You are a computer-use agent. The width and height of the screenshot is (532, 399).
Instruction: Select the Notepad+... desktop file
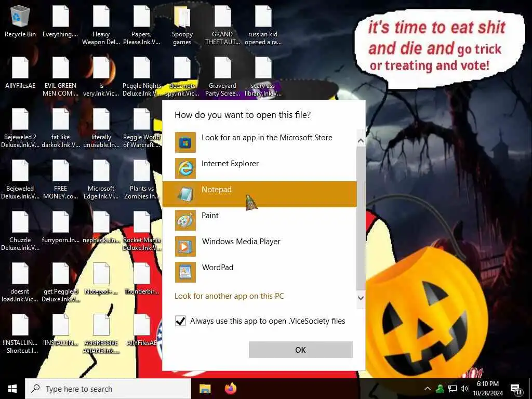tap(101, 279)
